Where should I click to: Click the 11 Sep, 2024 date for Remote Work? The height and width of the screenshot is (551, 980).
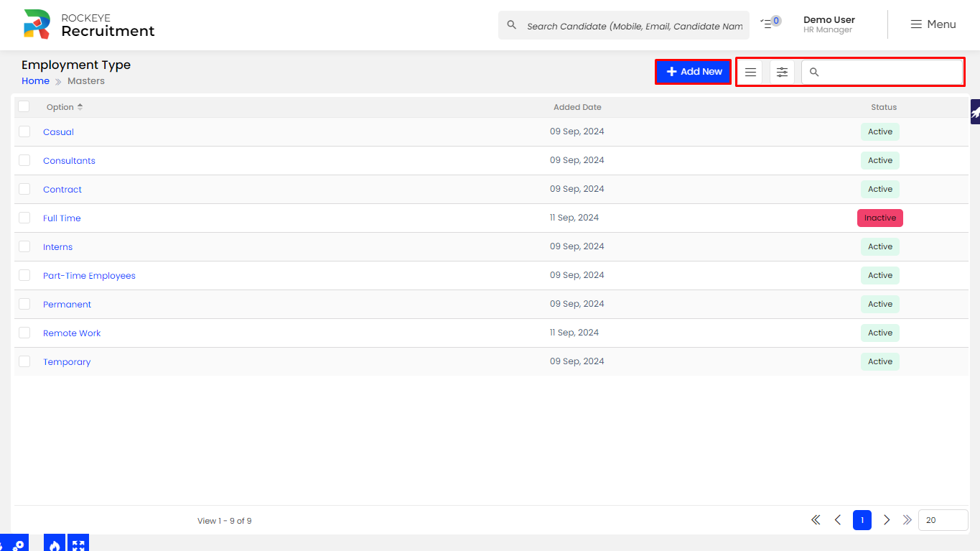574,333
